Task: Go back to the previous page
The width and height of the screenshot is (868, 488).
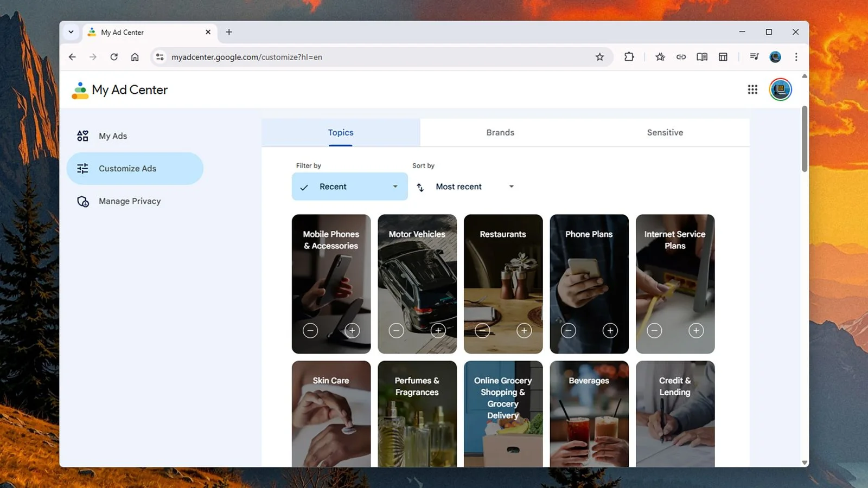Action: click(x=72, y=57)
